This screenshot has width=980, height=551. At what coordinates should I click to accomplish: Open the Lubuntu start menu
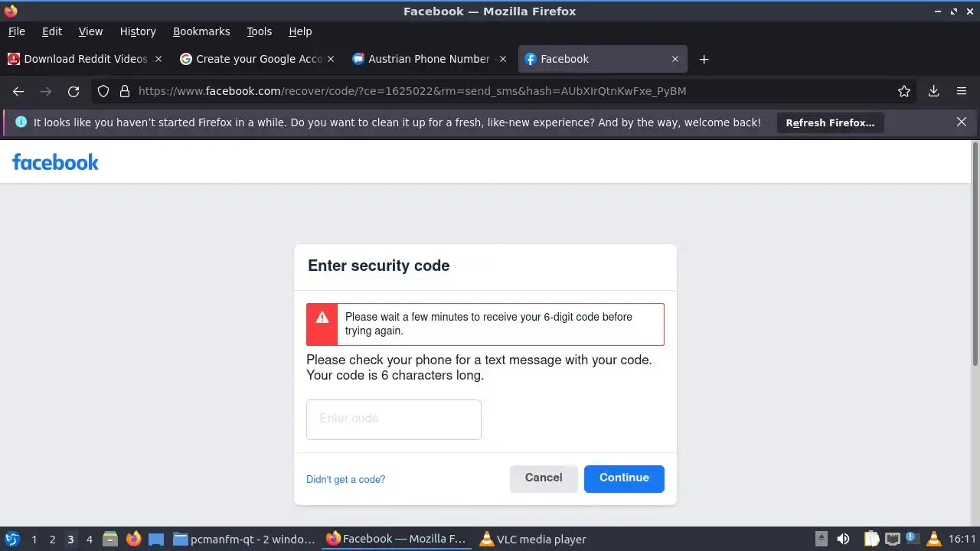click(12, 539)
